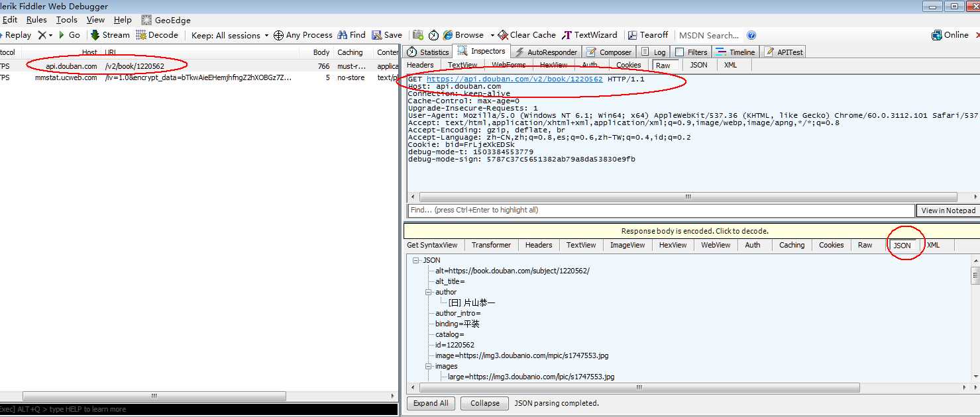980x417 pixels.
Task: Tick the Filters tab checkbox
Action: [x=679, y=52]
